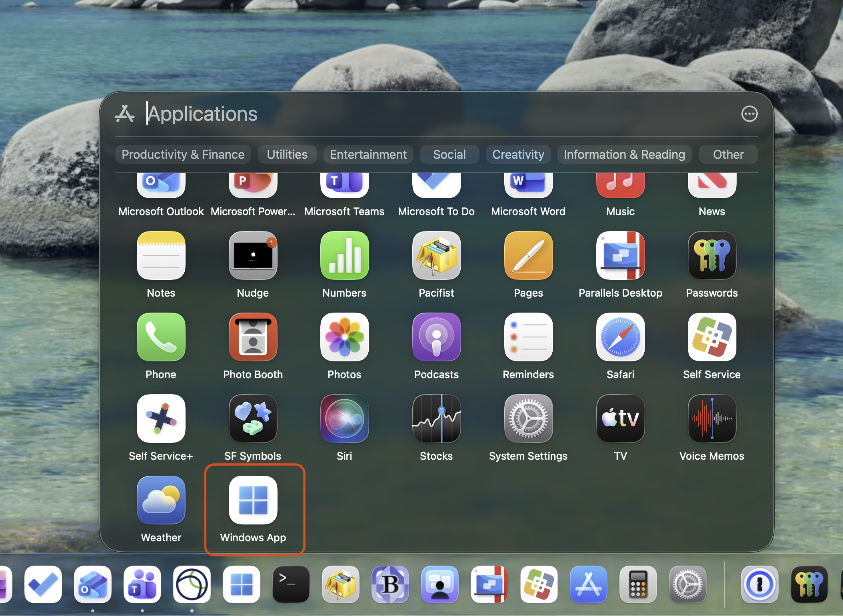Launch Self Service+ app
The image size is (843, 616).
161,419
